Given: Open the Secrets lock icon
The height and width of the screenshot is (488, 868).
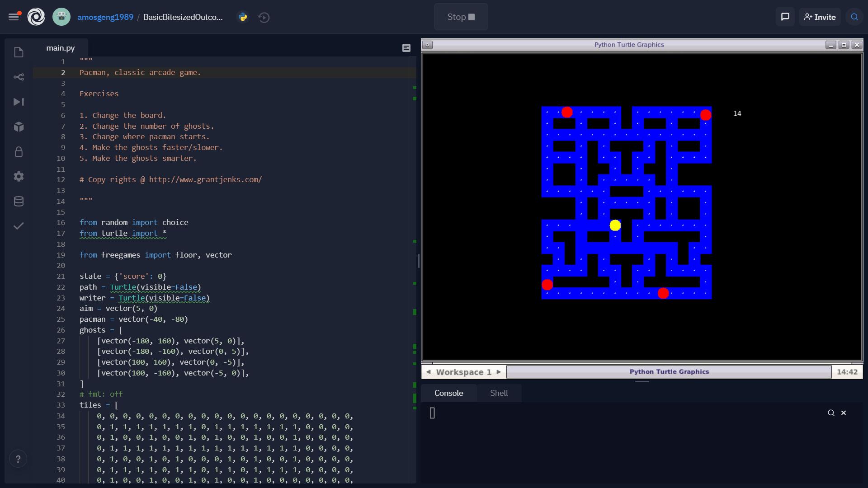Looking at the screenshot, I should [x=19, y=151].
